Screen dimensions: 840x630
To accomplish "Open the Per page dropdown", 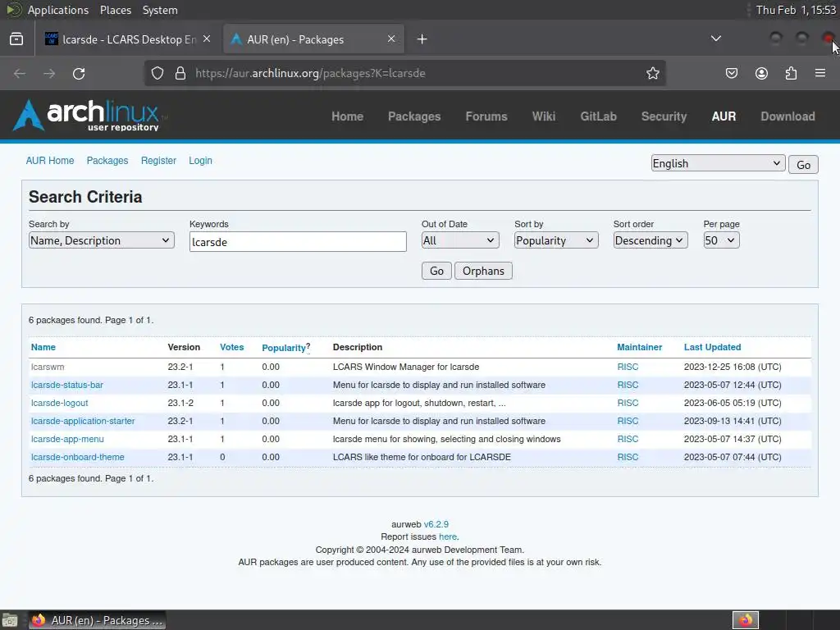I will [721, 240].
